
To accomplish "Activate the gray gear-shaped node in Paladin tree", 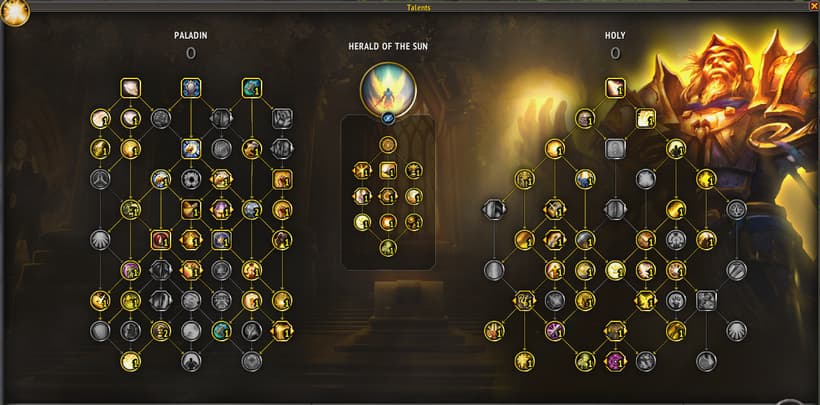I will click(191, 179).
